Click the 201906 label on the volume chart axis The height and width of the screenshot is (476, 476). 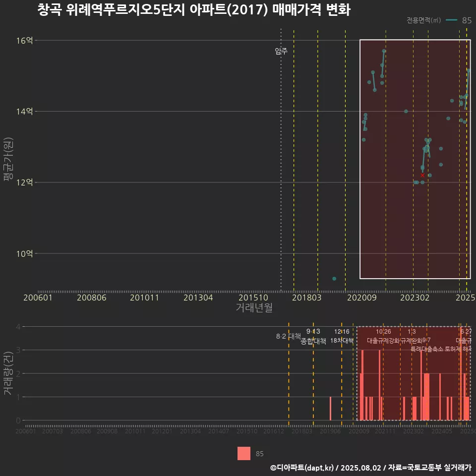point(330,431)
